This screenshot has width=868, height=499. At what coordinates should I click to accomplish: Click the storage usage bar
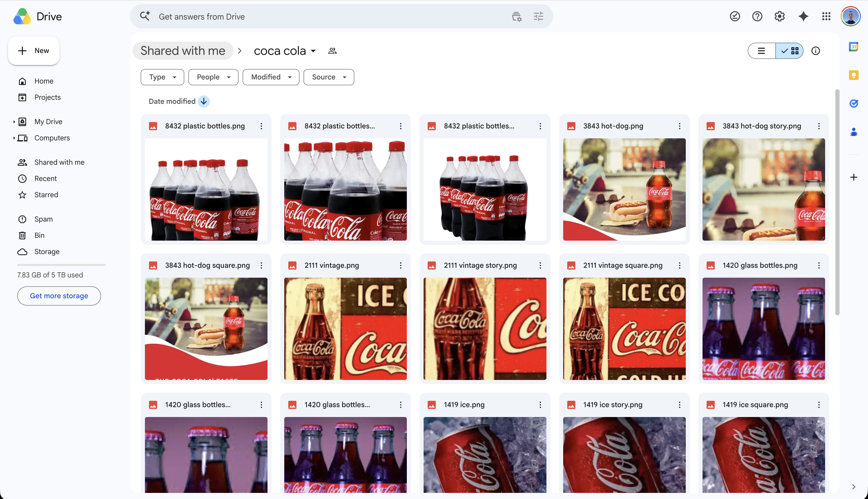tap(61, 265)
